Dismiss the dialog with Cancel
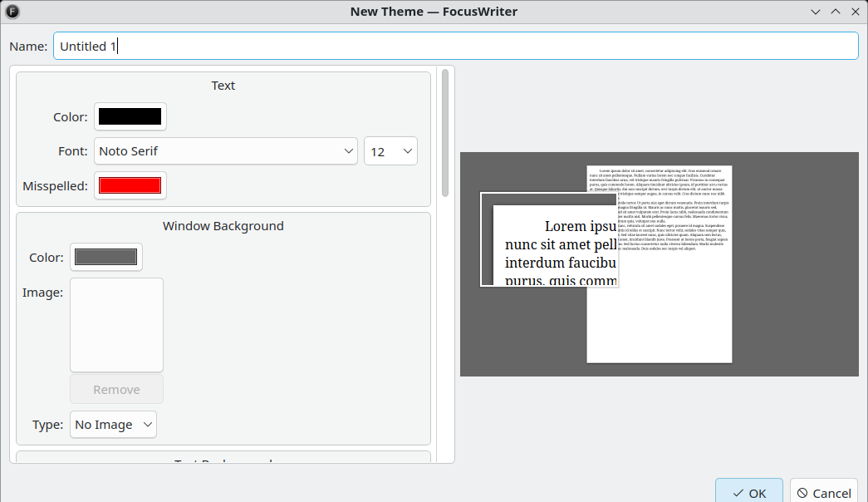The image size is (868, 502). (823, 493)
